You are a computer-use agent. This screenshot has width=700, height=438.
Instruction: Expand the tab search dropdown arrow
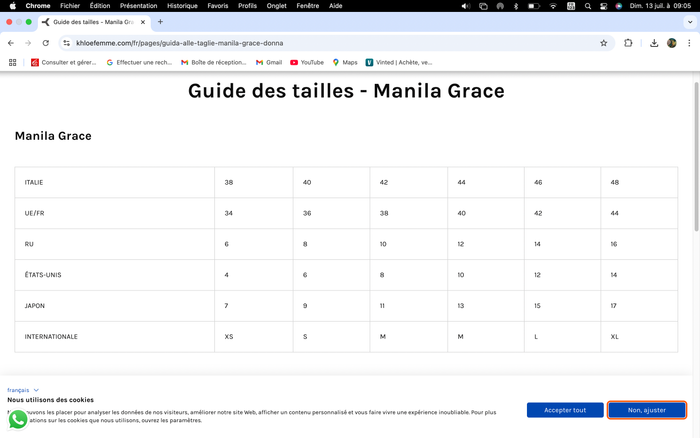click(x=690, y=21)
